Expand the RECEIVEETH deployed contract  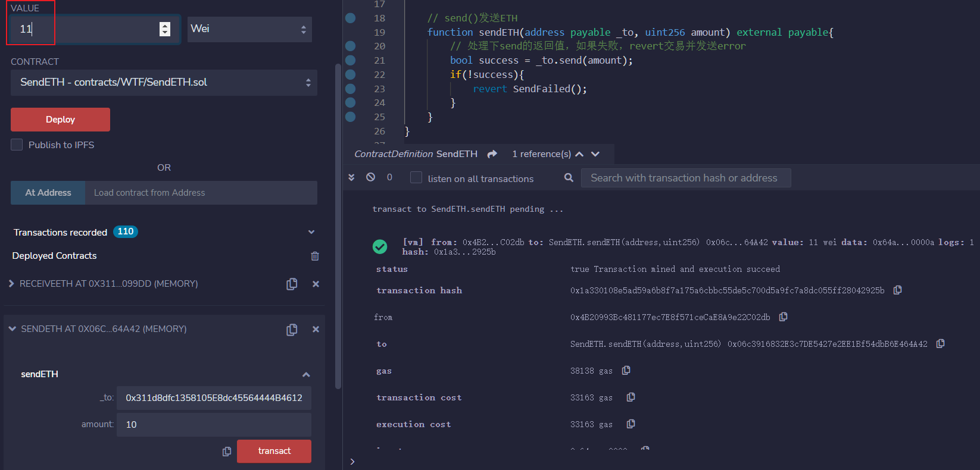click(x=11, y=284)
